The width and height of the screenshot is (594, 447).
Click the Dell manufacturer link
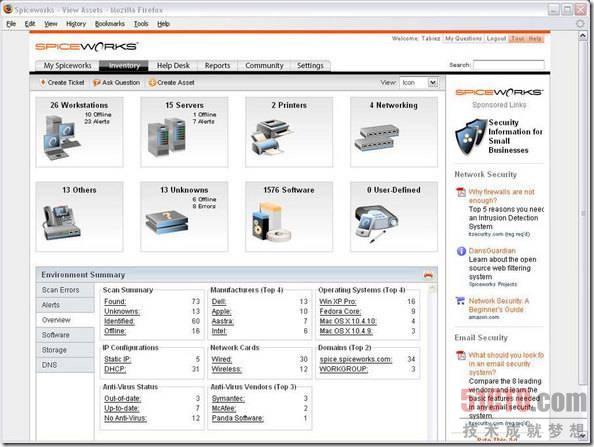[x=219, y=302]
